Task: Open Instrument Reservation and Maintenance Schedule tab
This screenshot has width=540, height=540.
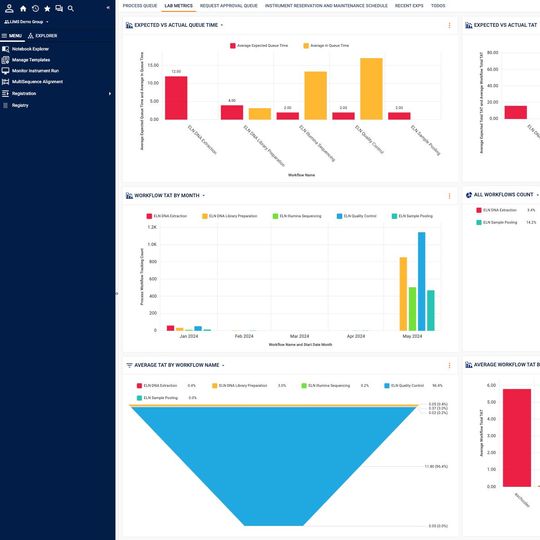Action: [326, 6]
